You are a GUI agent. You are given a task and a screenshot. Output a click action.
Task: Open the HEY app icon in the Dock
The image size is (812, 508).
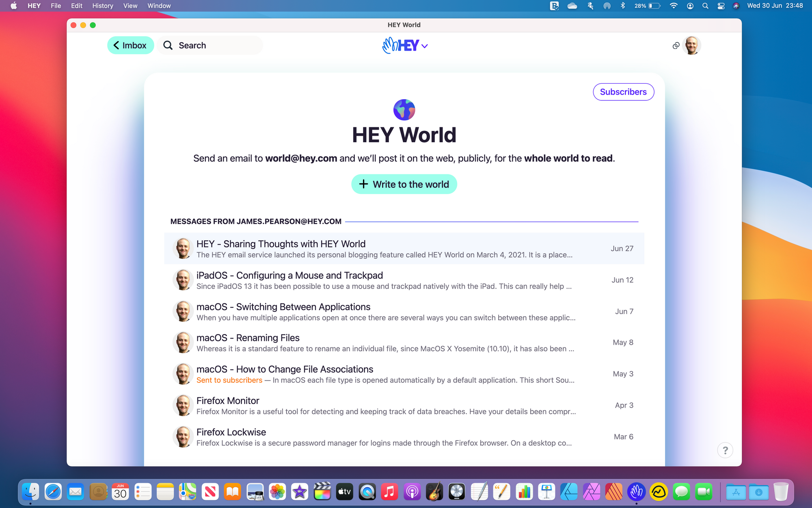(x=637, y=492)
